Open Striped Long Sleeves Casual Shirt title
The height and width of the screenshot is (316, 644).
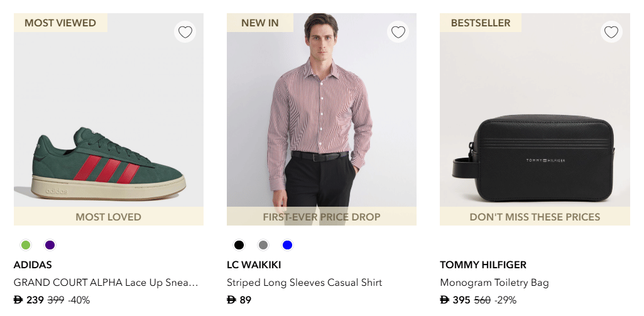pyautogui.click(x=304, y=283)
